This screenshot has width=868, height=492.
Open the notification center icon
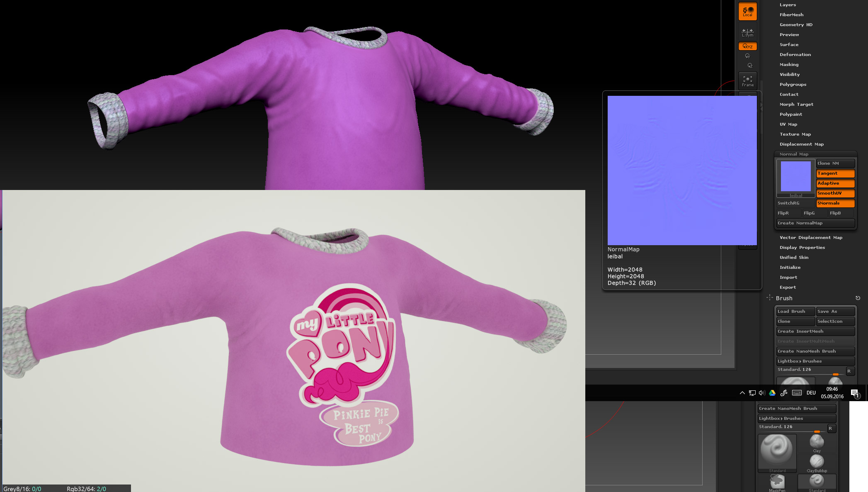pyautogui.click(x=854, y=393)
